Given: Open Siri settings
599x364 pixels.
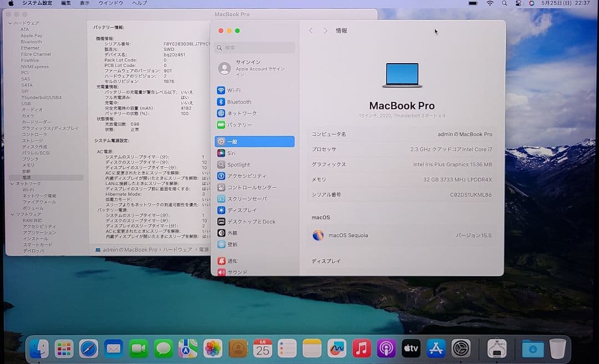Looking at the screenshot, I should [x=255, y=153].
